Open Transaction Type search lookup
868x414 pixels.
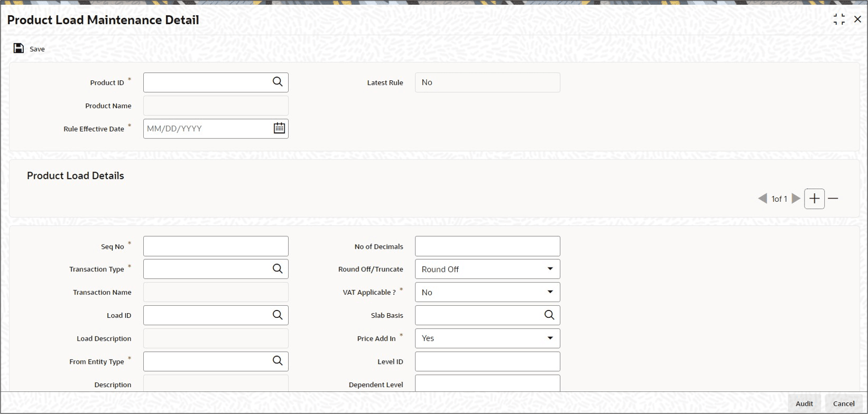(278, 269)
